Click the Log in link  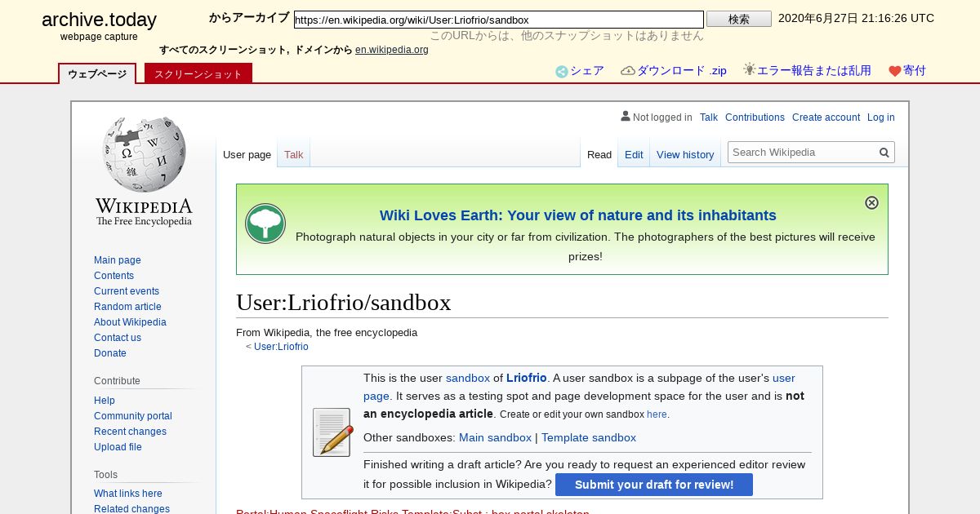[881, 117]
